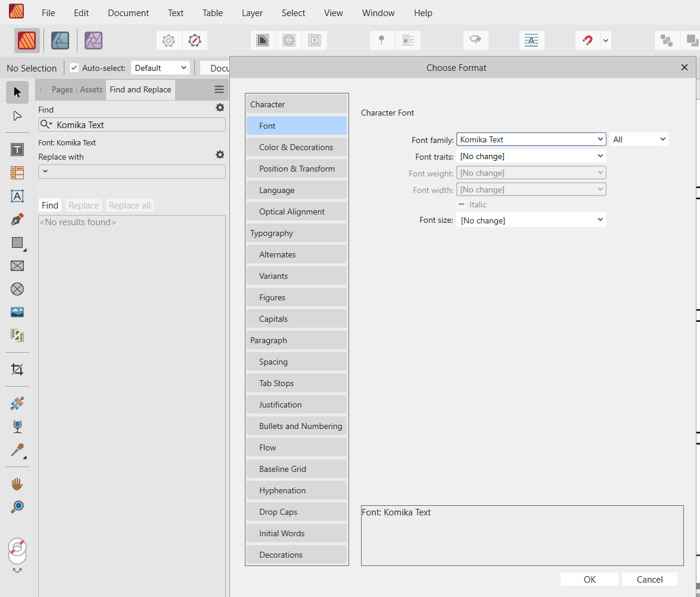Select the Baseline Grid category
Screen dimensions: 700x597
pyautogui.click(x=297, y=469)
